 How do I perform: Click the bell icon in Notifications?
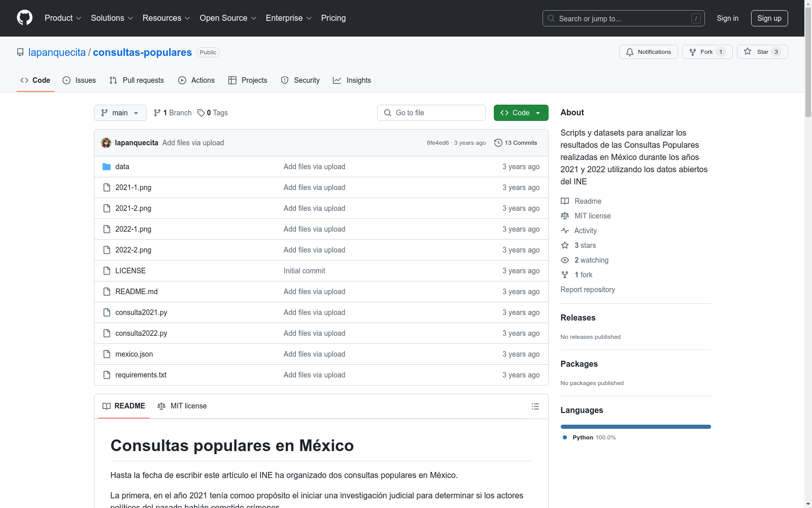630,52
